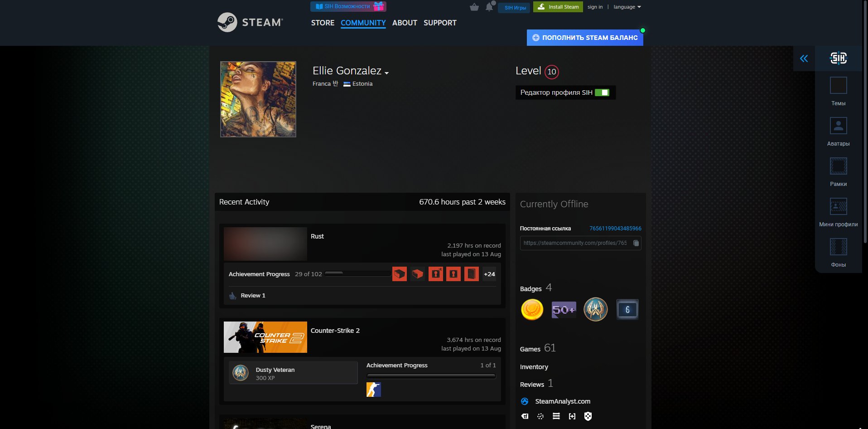This screenshot has height=429, width=868.
Task: Click the CS2 achievement icon
Action: pyautogui.click(x=374, y=390)
